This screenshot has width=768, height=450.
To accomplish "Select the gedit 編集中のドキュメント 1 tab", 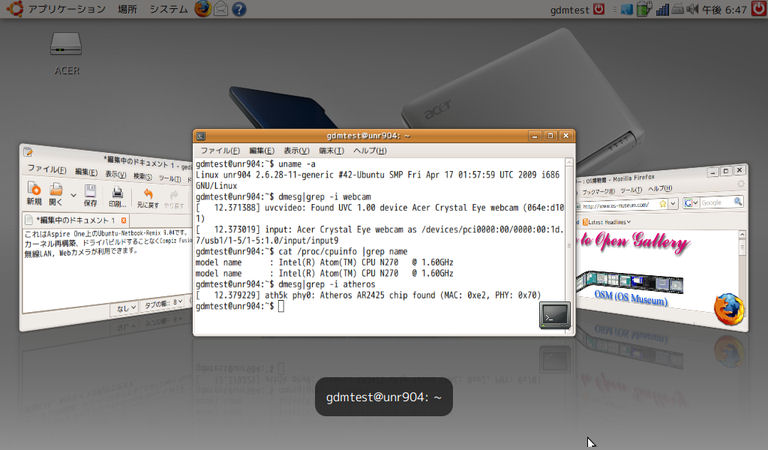I will 75,220.
